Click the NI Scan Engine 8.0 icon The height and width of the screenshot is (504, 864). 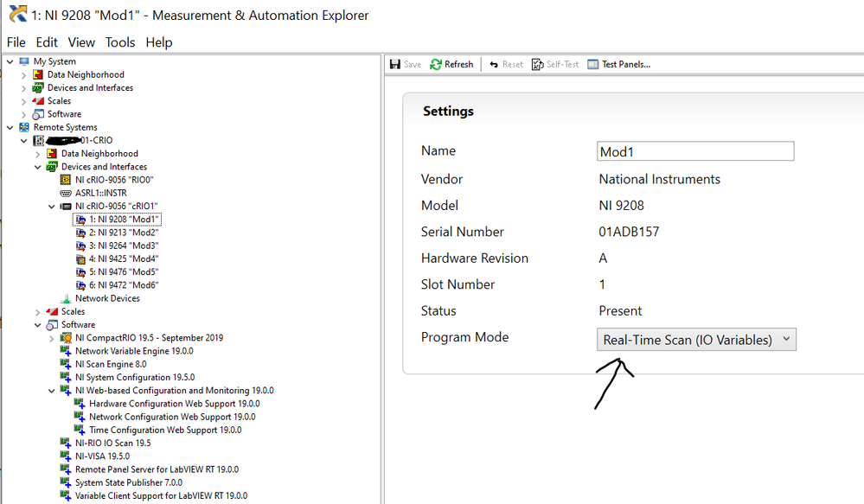66,364
